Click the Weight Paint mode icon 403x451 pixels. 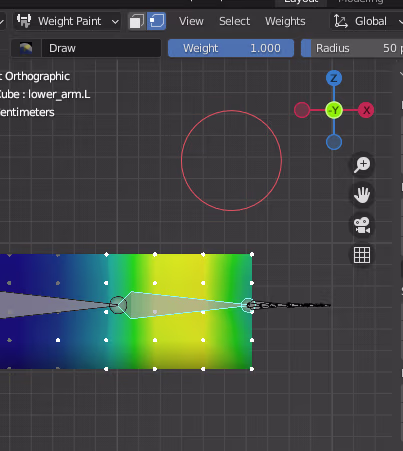coord(24,21)
